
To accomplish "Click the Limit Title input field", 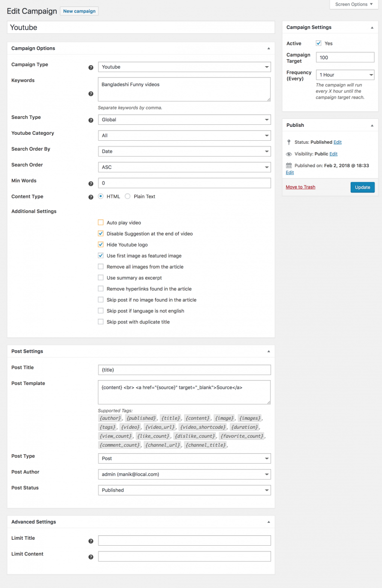I will pos(185,540).
